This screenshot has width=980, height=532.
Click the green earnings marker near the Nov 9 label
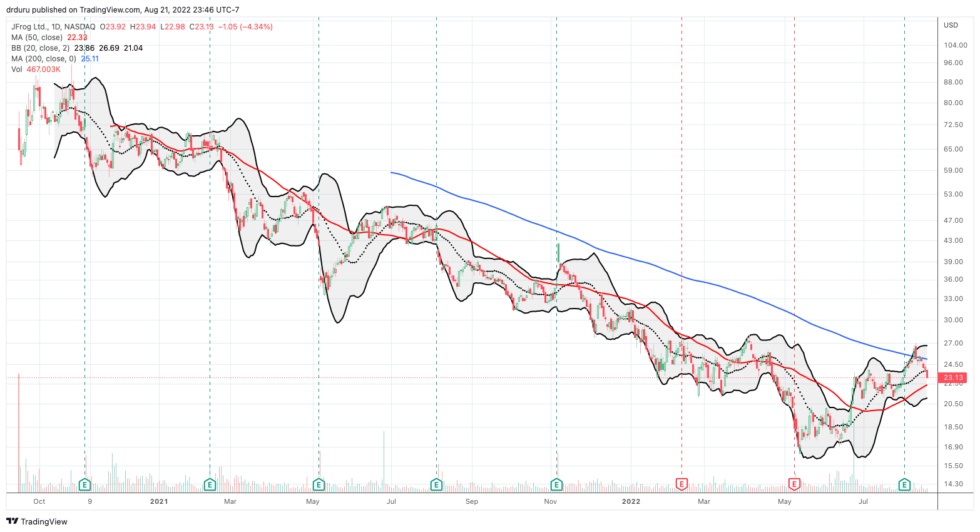point(85,484)
